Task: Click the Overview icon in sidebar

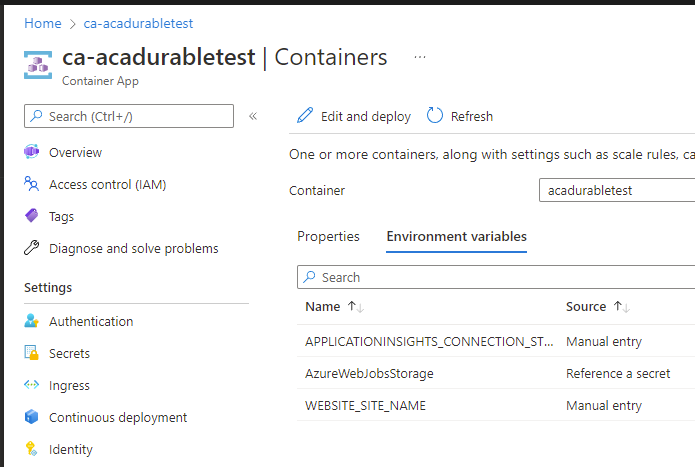Action: [x=31, y=152]
